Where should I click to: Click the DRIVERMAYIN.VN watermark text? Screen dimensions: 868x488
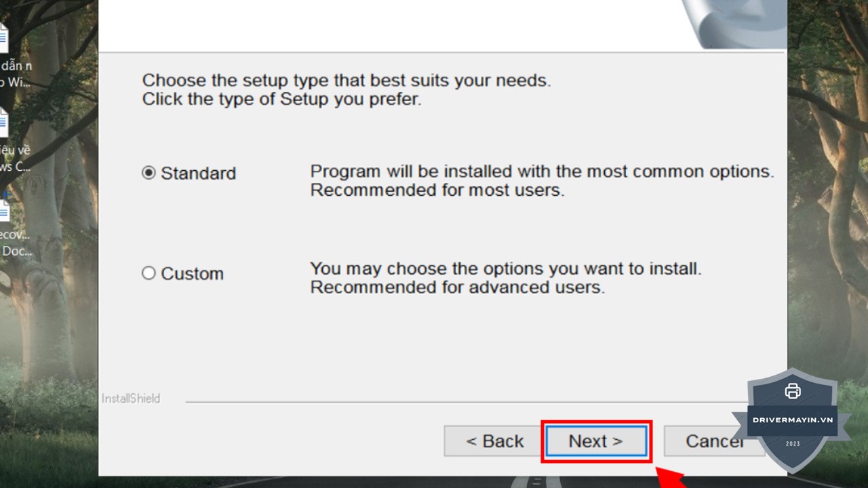[792, 420]
